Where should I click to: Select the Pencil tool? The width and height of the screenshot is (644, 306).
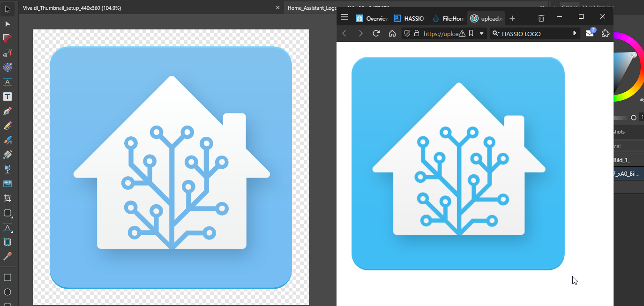tap(7, 126)
